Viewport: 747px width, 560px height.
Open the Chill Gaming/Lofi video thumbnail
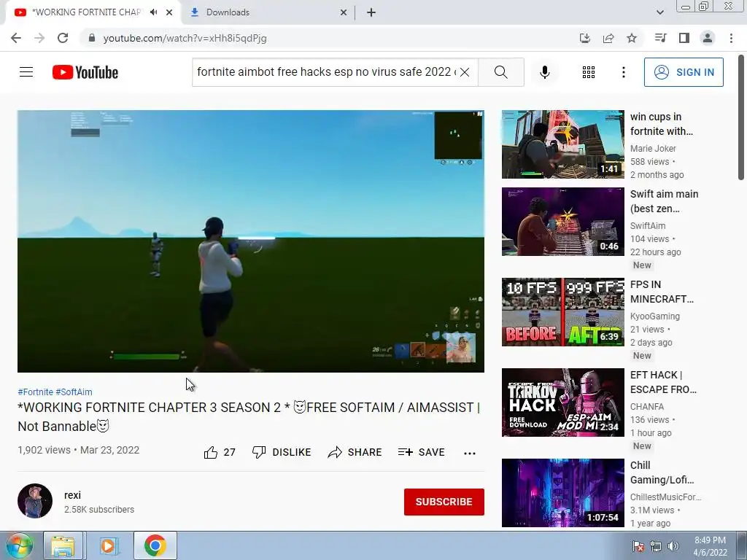tap(562, 493)
